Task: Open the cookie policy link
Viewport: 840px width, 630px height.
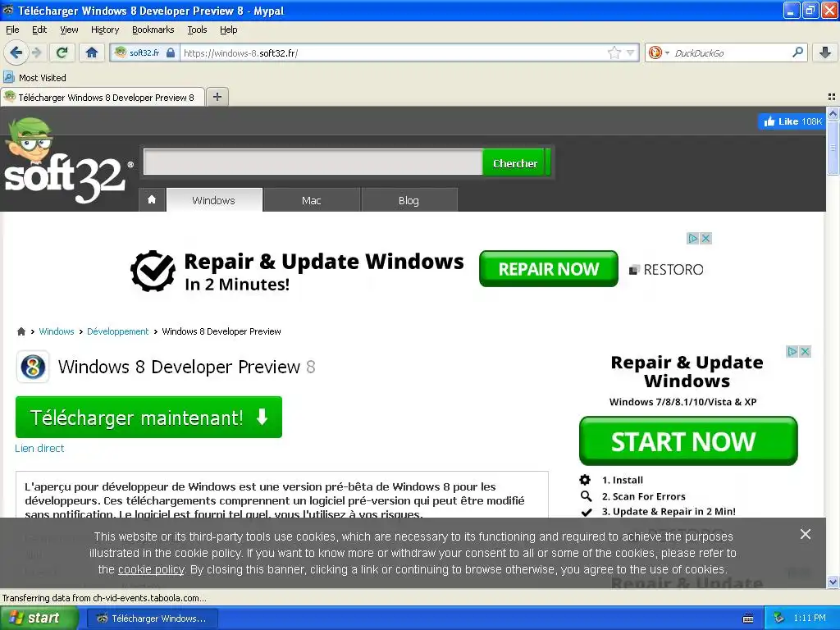Action: [151, 569]
